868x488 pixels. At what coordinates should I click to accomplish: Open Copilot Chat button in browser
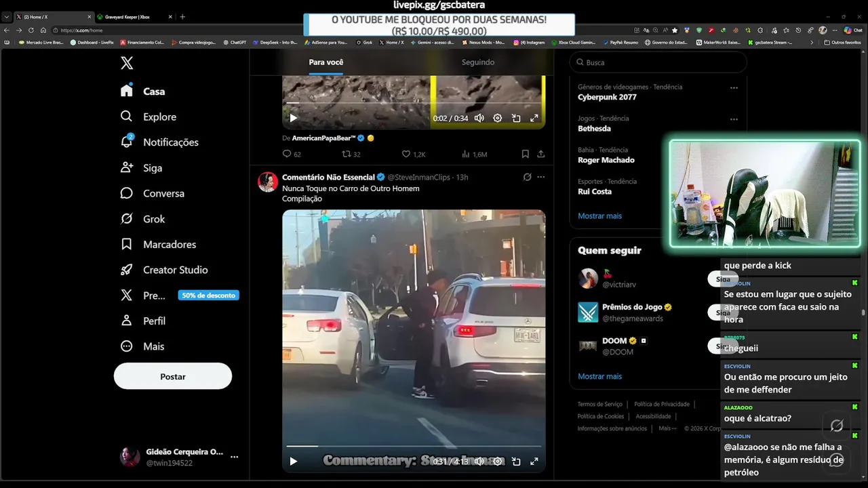click(x=852, y=30)
